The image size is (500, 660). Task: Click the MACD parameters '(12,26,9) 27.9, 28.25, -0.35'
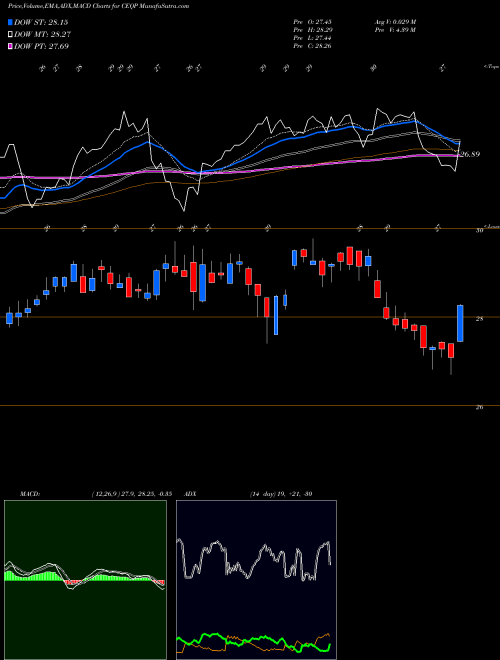tap(131, 494)
